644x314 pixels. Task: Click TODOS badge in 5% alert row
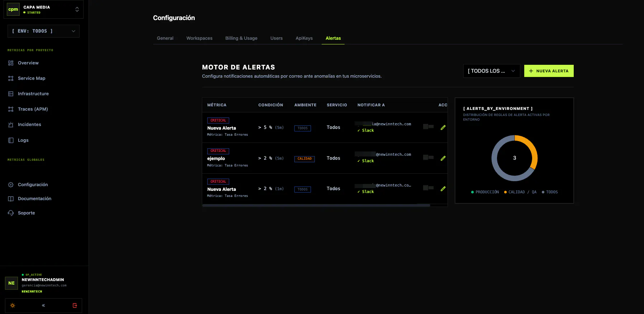coord(303,128)
